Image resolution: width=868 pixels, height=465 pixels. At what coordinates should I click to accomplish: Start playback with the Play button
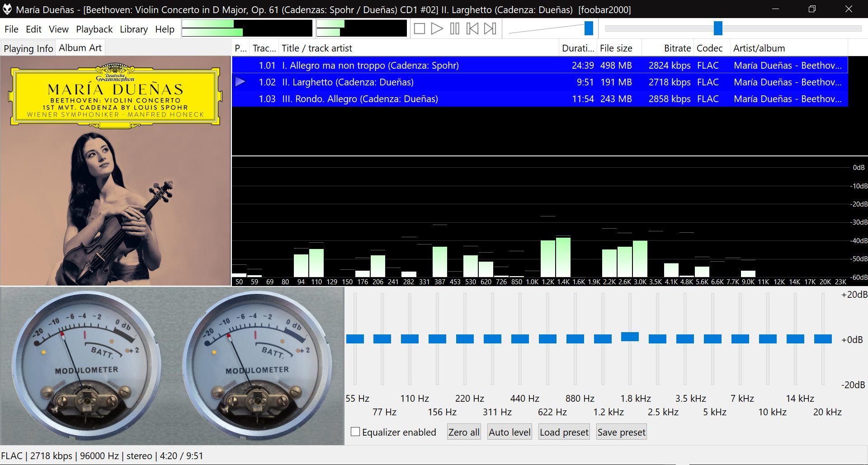point(437,29)
